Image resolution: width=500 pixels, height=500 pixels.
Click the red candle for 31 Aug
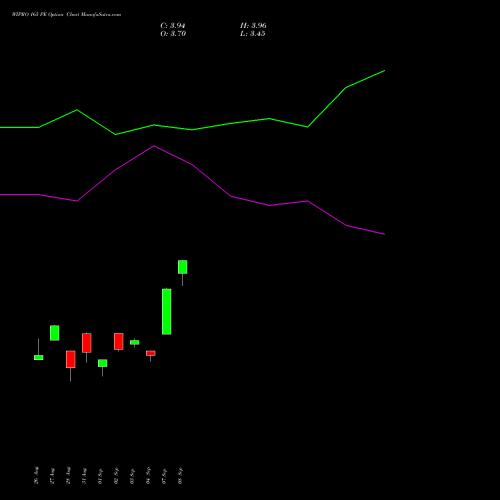tap(87, 343)
